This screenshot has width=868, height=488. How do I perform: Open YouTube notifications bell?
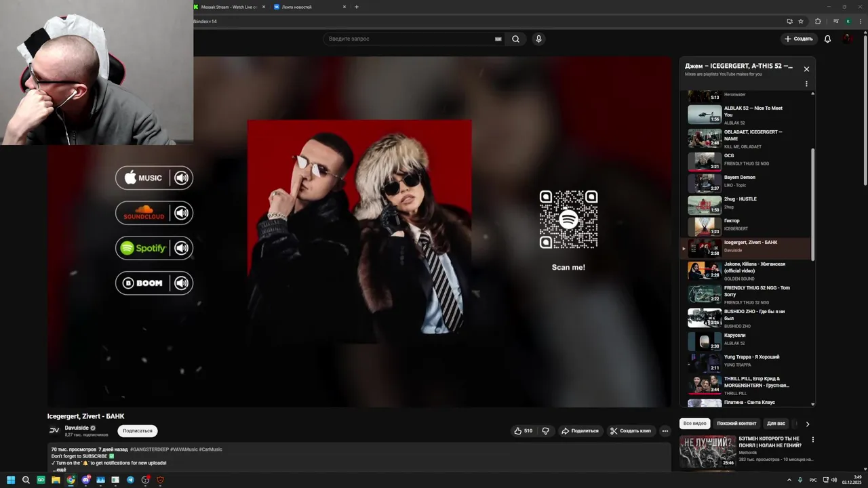coord(827,39)
